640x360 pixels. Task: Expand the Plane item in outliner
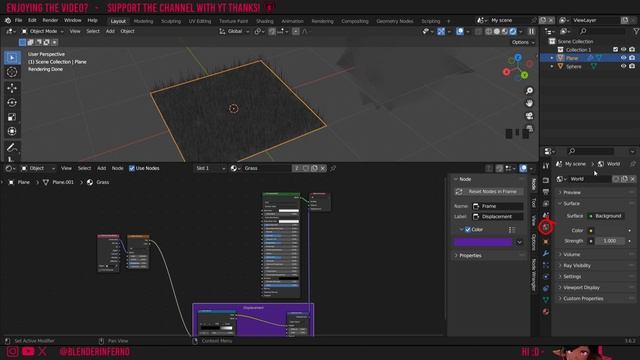[552, 58]
